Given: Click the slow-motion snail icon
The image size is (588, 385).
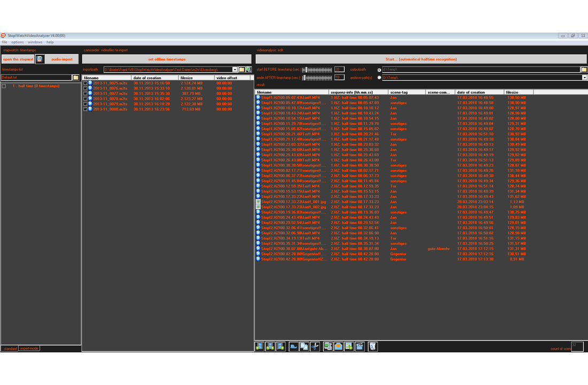Looking at the screenshot, I should [x=293, y=346].
